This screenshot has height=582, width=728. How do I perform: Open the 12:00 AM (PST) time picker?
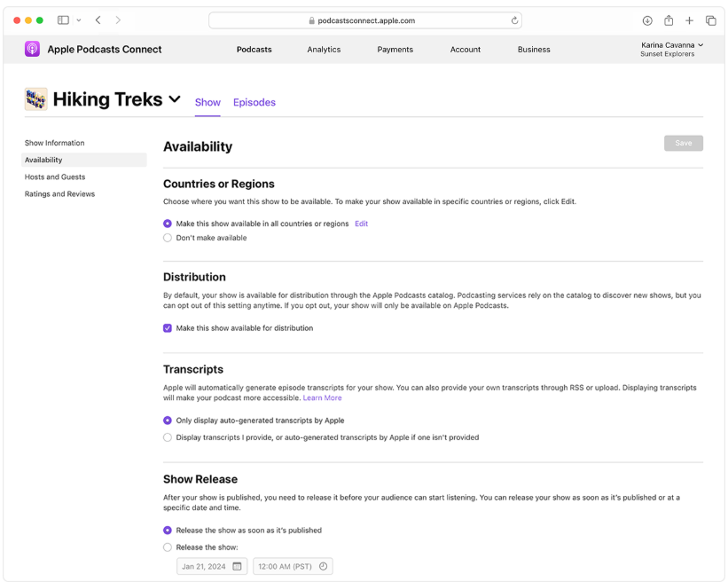click(293, 566)
